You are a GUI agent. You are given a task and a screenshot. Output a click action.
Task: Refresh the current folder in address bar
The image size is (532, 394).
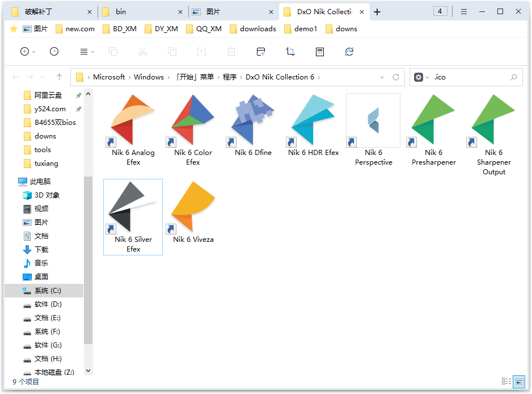[x=396, y=77]
